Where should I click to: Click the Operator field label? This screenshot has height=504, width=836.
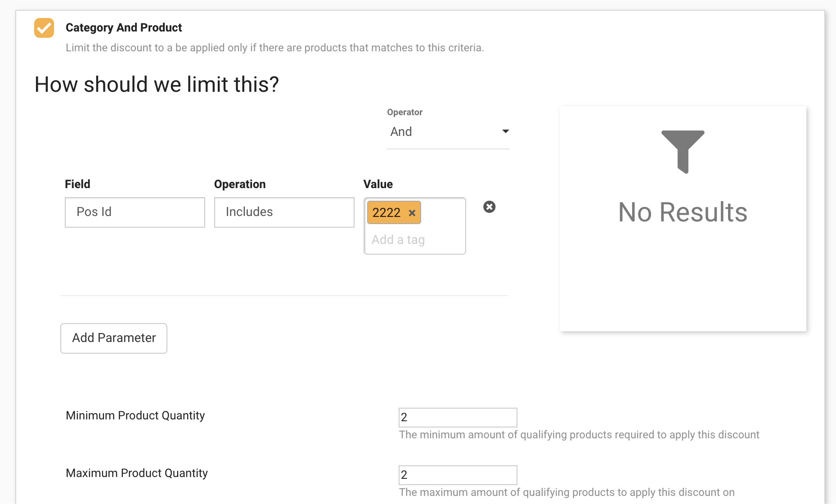point(405,112)
